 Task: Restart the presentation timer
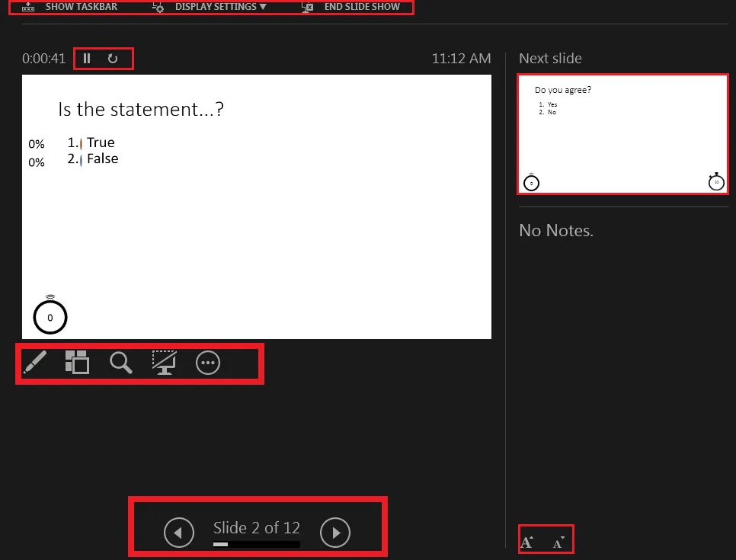113,58
